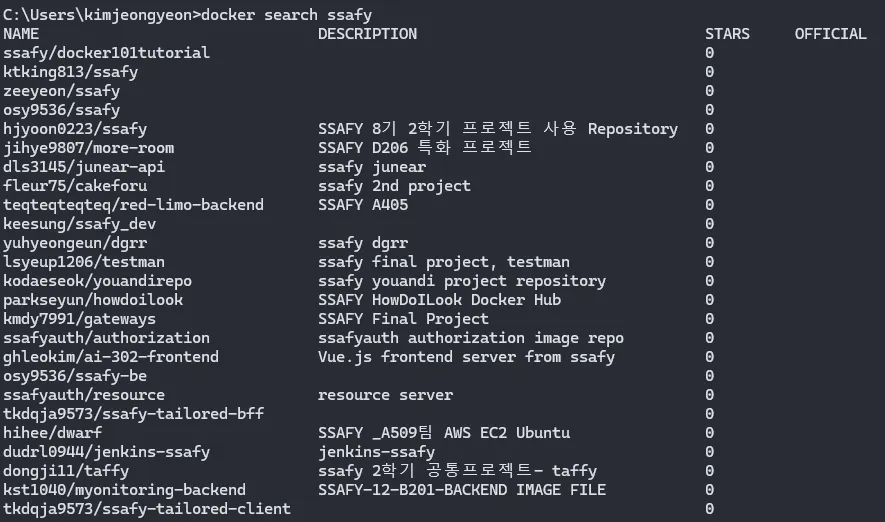The width and height of the screenshot is (885, 522).
Task: Click the ssafy/docker101tutorial repository name
Action: (106, 53)
